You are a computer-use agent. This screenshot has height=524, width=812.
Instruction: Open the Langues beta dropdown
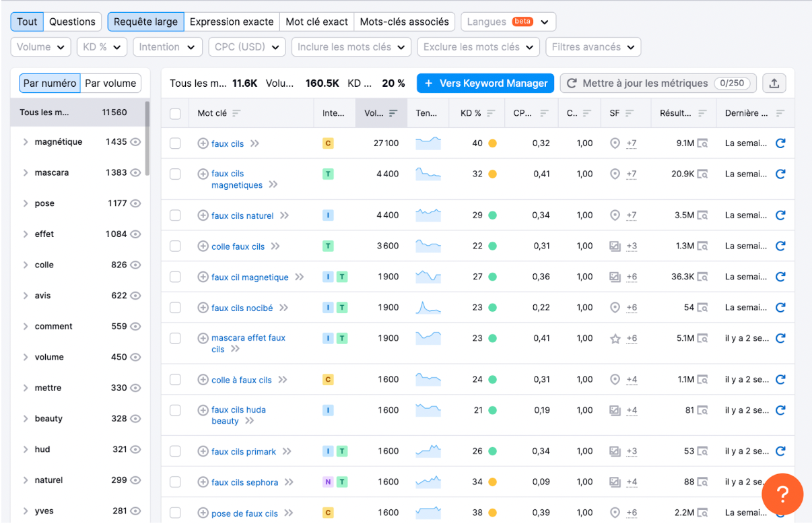click(x=508, y=22)
